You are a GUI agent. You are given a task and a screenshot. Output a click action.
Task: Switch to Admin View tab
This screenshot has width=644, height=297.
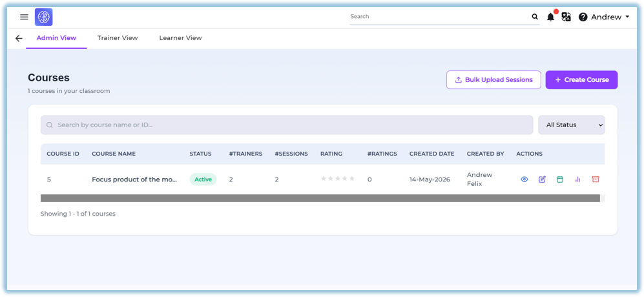[x=56, y=38]
